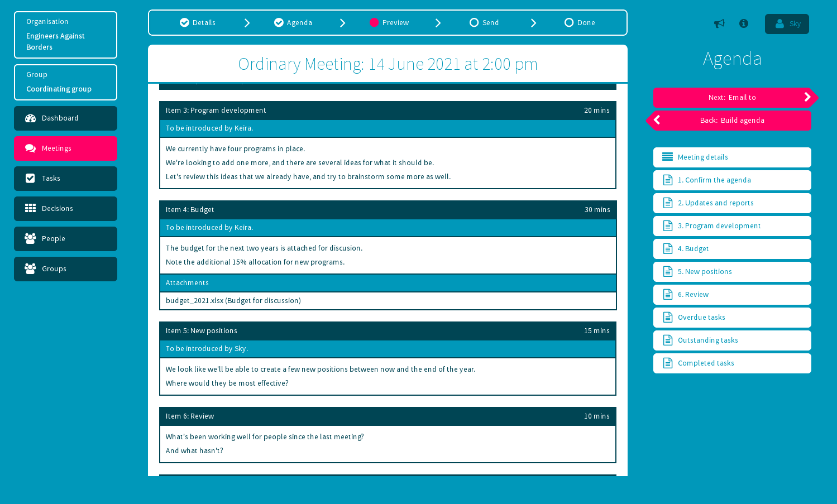The height and width of the screenshot is (504, 837).
Task: Click the Meetings speech bubbles icon
Action: pos(30,148)
